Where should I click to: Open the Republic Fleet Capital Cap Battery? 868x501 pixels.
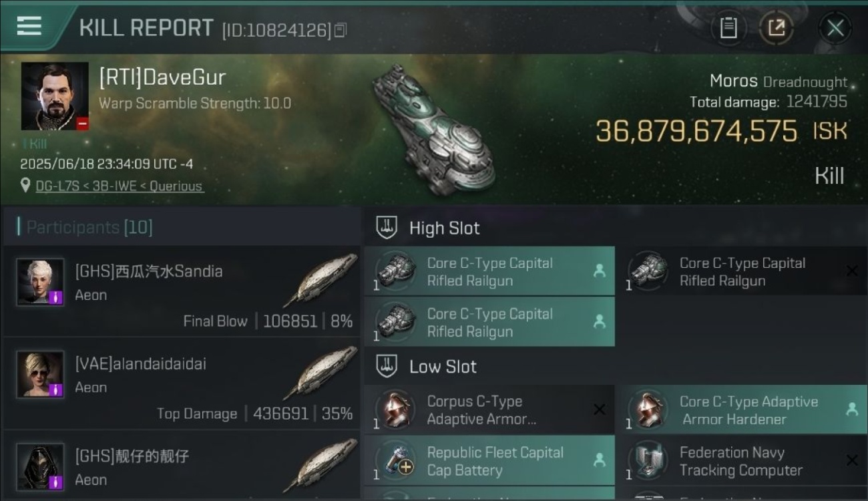(489, 460)
